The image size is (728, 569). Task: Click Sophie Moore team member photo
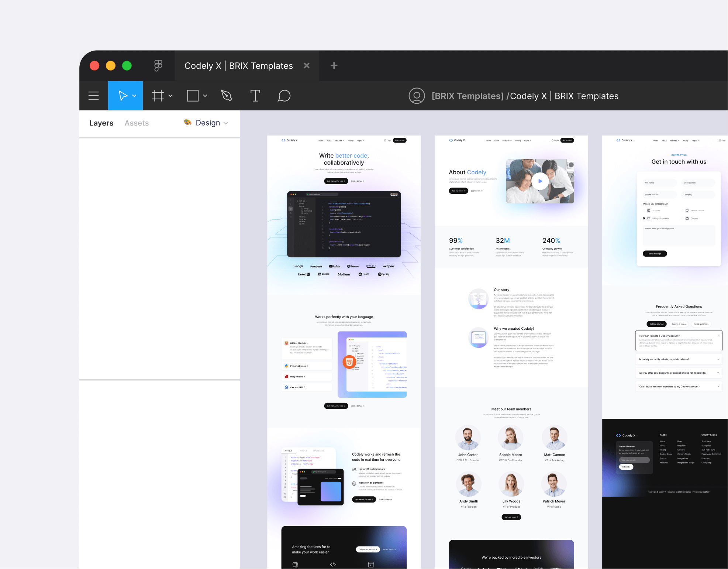(x=511, y=438)
